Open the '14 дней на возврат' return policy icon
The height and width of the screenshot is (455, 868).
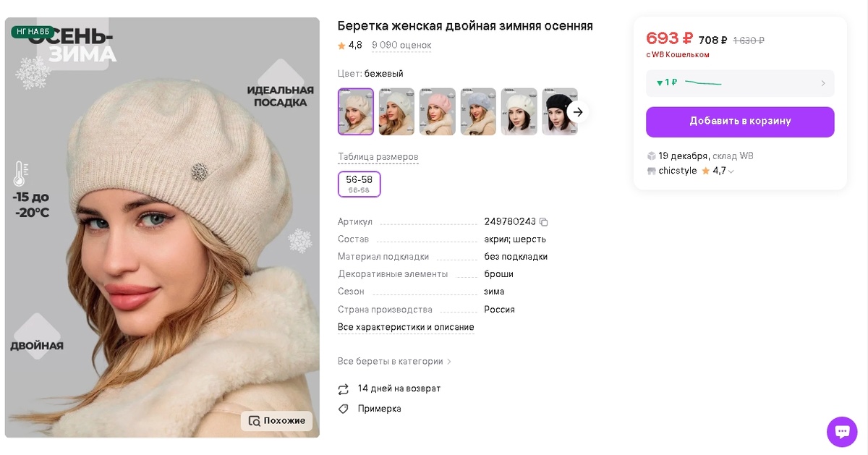pos(343,388)
